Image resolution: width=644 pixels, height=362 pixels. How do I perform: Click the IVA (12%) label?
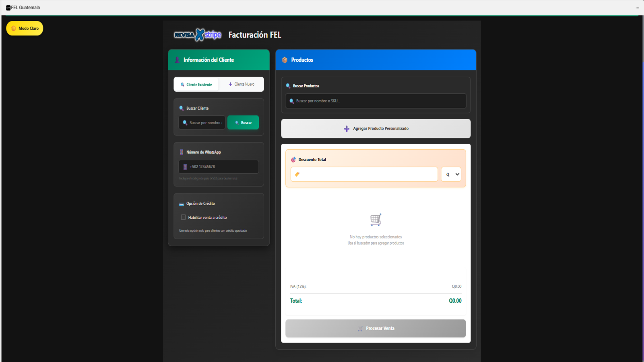coord(298,286)
